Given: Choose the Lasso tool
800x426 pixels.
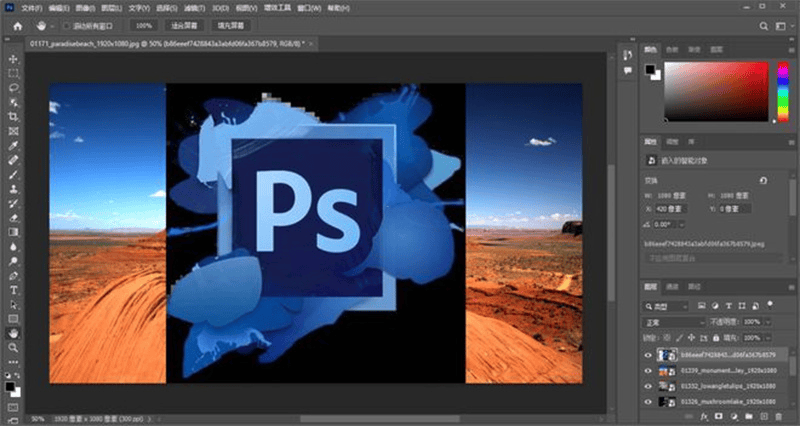Looking at the screenshot, I should point(13,88).
